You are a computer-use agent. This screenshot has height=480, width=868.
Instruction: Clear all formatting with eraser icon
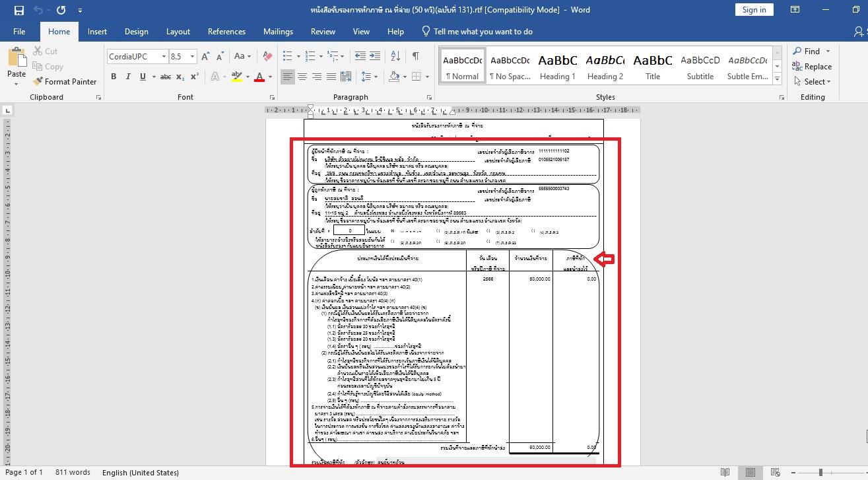click(267, 57)
